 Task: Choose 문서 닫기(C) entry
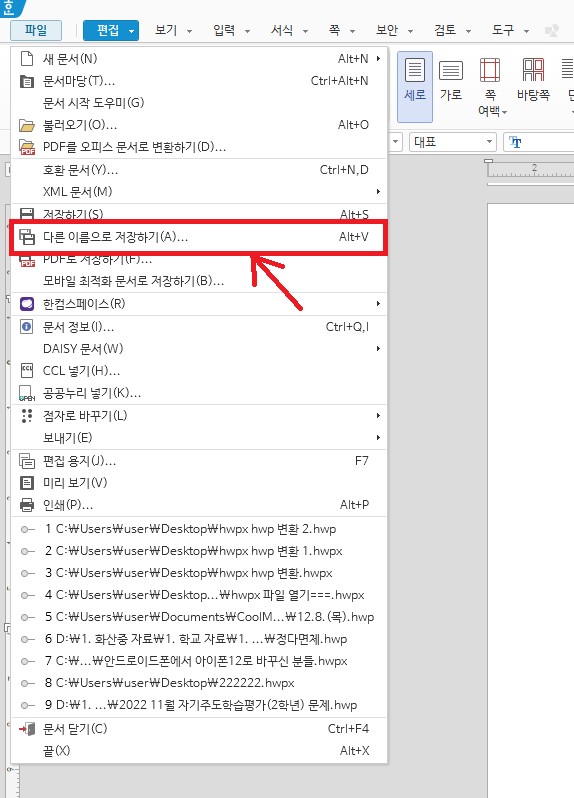click(x=199, y=729)
